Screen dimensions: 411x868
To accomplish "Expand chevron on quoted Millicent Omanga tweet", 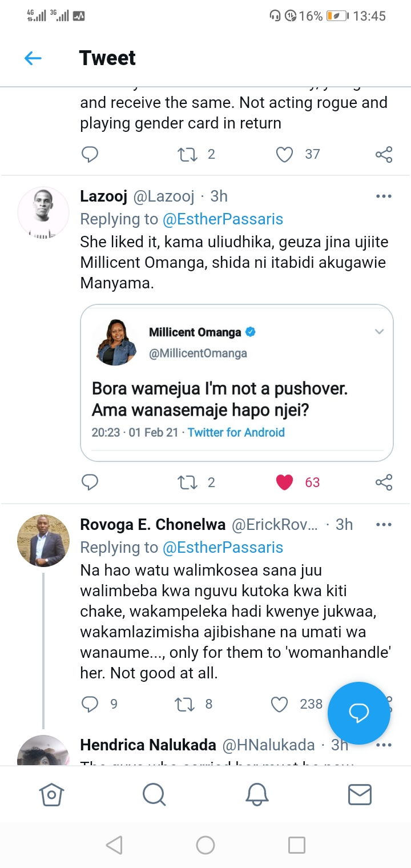I will [x=379, y=332].
